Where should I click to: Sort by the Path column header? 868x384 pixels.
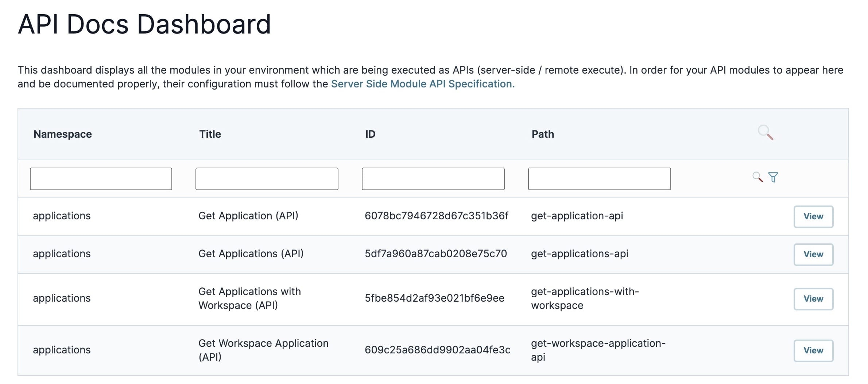(x=543, y=134)
